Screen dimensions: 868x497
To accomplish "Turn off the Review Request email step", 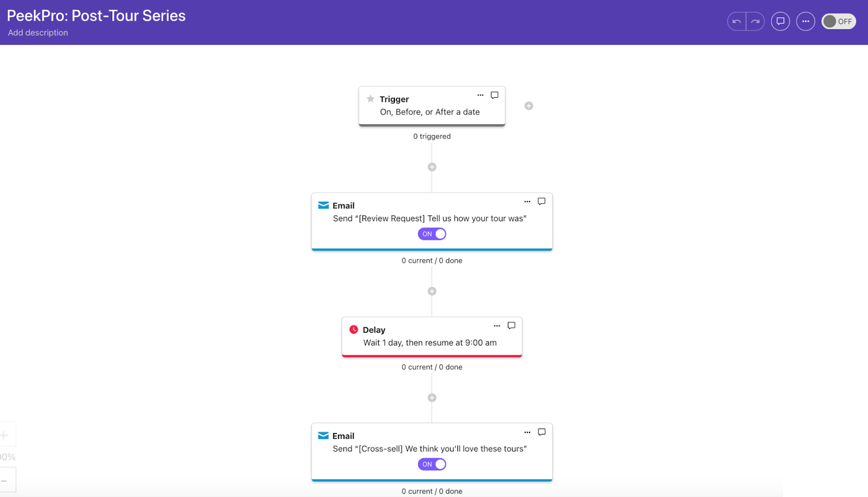I will [432, 234].
